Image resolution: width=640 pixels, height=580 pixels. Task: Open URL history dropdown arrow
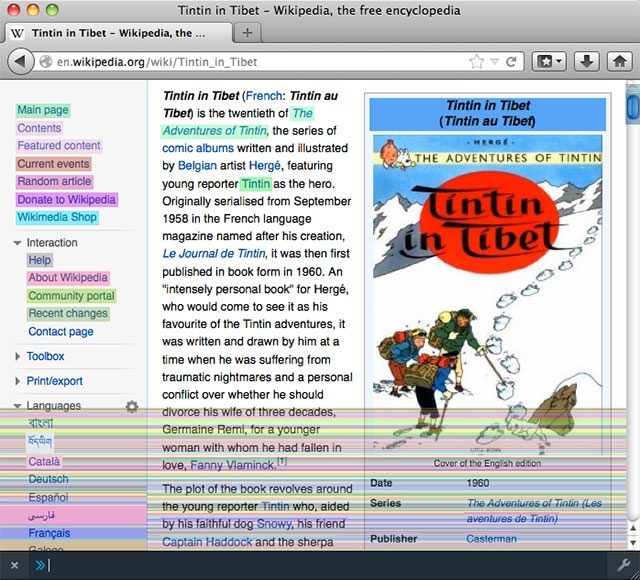494,62
